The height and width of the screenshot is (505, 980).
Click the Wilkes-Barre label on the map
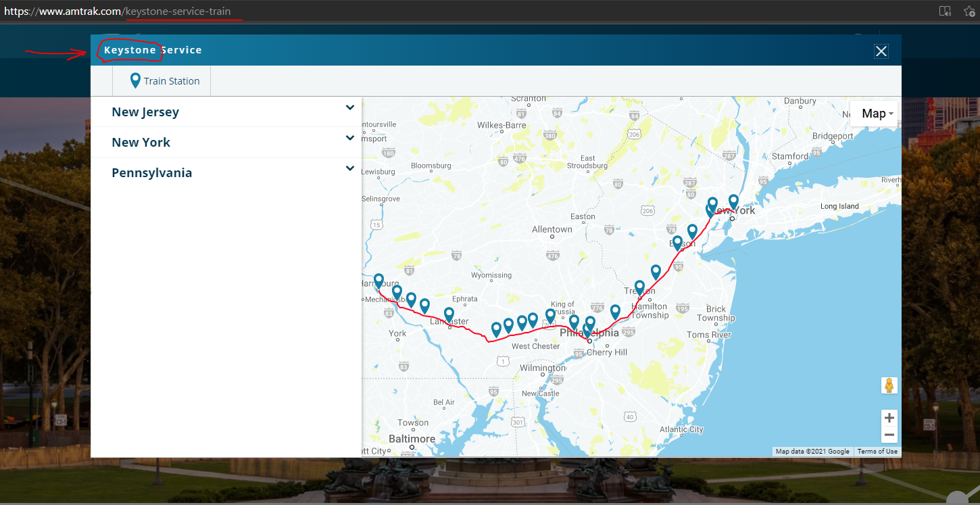[501, 125]
